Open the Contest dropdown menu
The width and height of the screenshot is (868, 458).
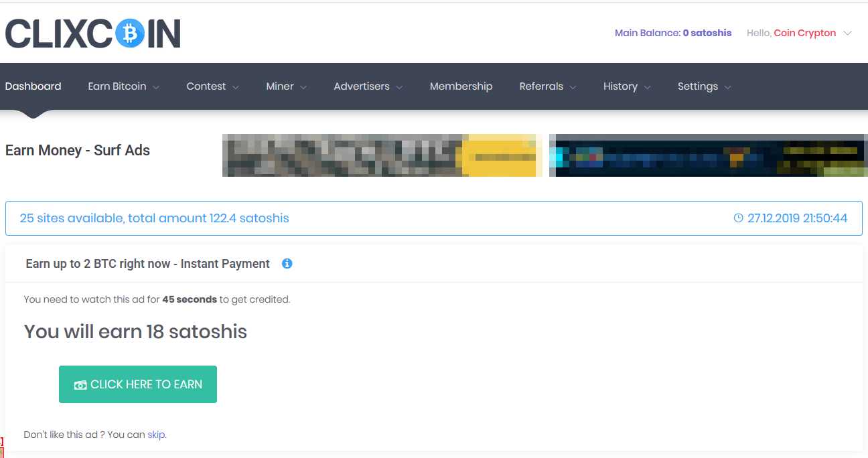212,86
